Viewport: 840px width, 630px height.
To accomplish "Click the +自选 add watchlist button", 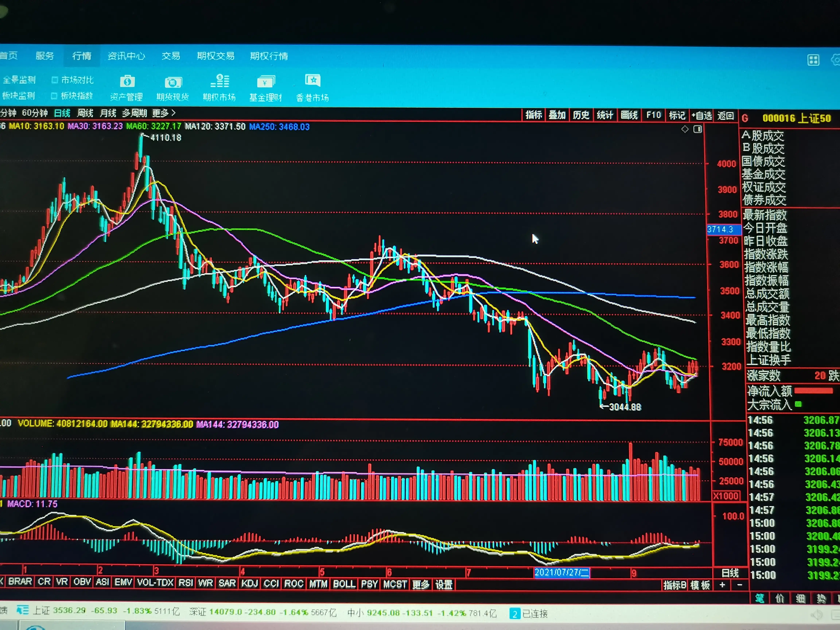I will pos(701,115).
